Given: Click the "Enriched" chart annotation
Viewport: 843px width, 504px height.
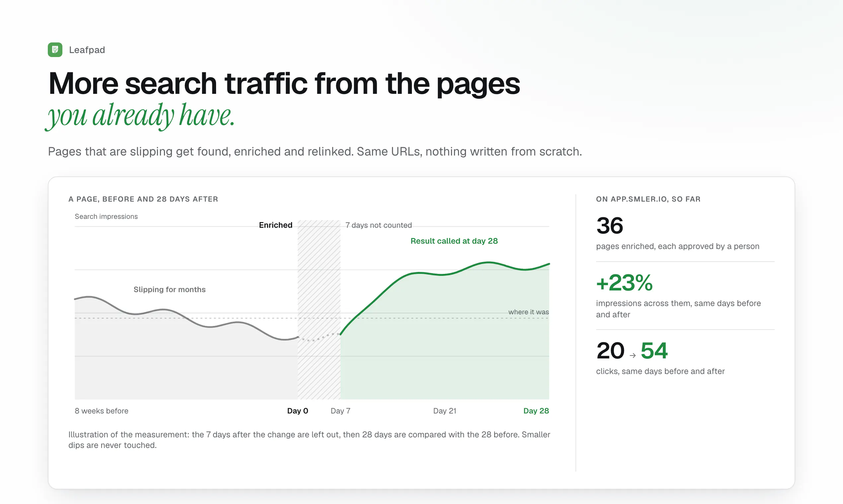Looking at the screenshot, I should pyautogui.click(x=276, y=225).
